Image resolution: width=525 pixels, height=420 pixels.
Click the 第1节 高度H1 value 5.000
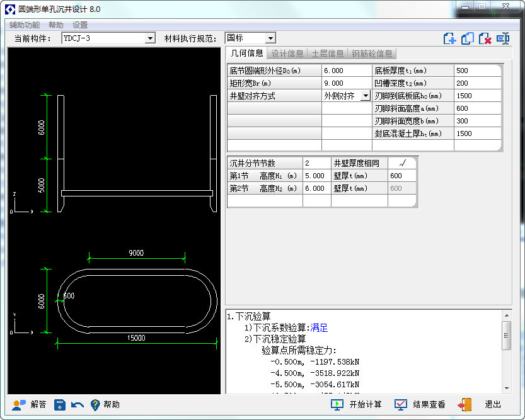point(317,176)
